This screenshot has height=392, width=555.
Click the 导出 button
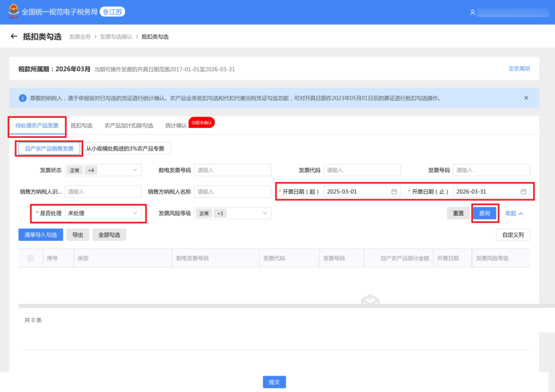(x=78, y=235)
